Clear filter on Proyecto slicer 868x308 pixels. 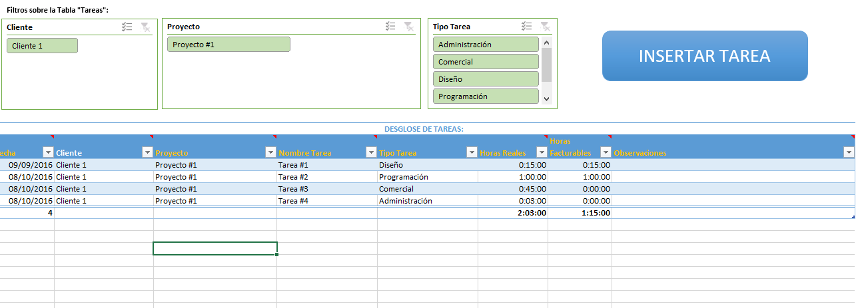409,27
